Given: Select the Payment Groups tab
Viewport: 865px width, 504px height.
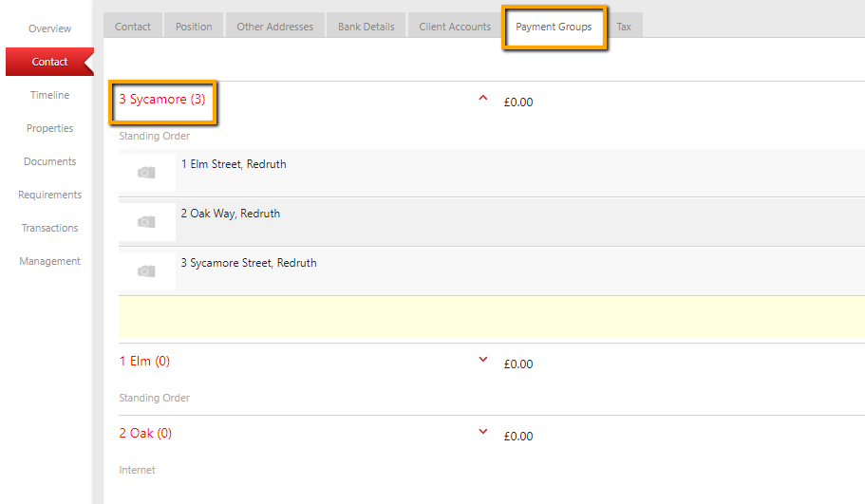Looking at the screenshot, I should 554,27.
